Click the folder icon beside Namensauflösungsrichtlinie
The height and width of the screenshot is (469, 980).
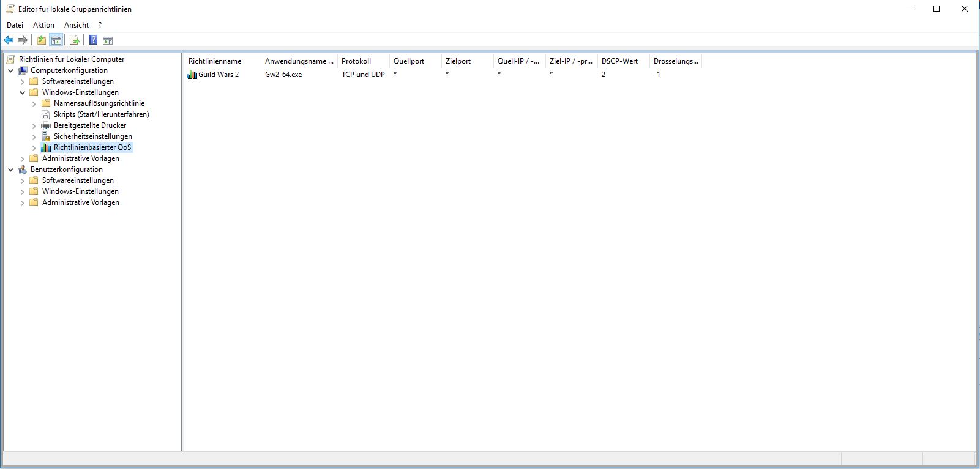tap(46, 103)
